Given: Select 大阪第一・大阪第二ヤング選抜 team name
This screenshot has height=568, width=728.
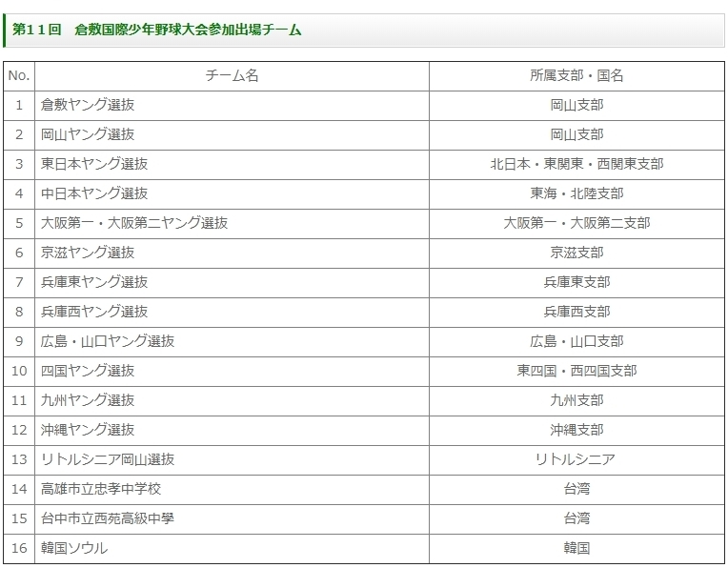Looking at the screenshot, I should (134, 223).
